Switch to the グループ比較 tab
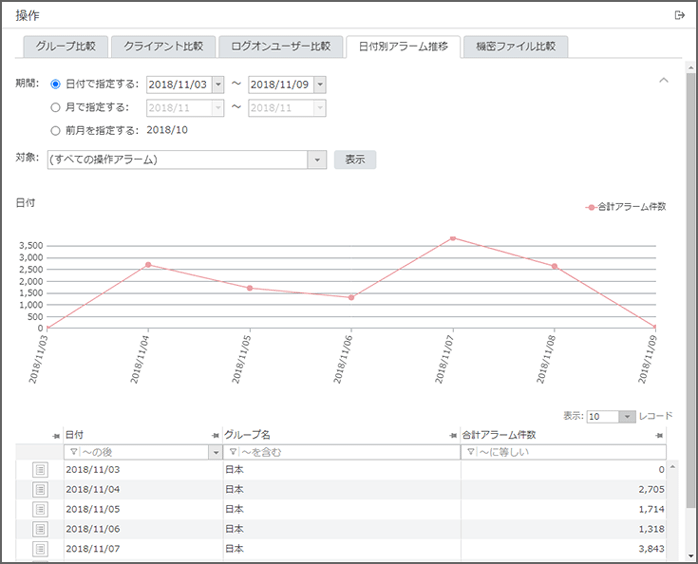 tap(65, 46)
